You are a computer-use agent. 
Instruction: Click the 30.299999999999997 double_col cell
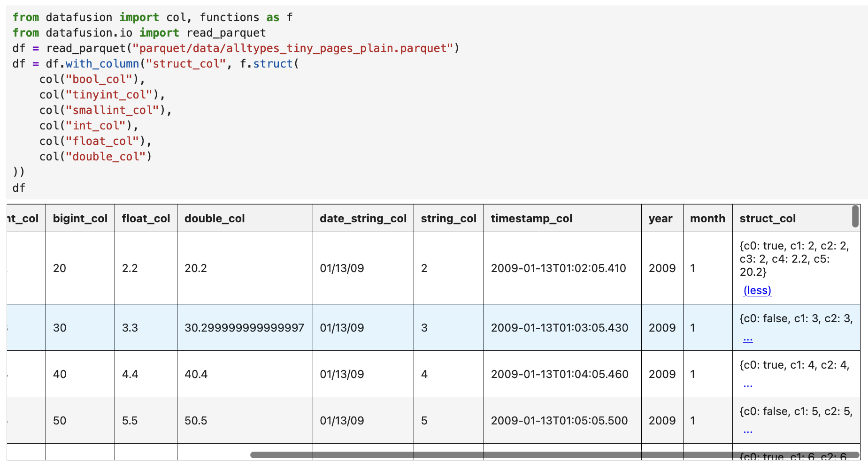pyautogui.click(x=244, y=328)
